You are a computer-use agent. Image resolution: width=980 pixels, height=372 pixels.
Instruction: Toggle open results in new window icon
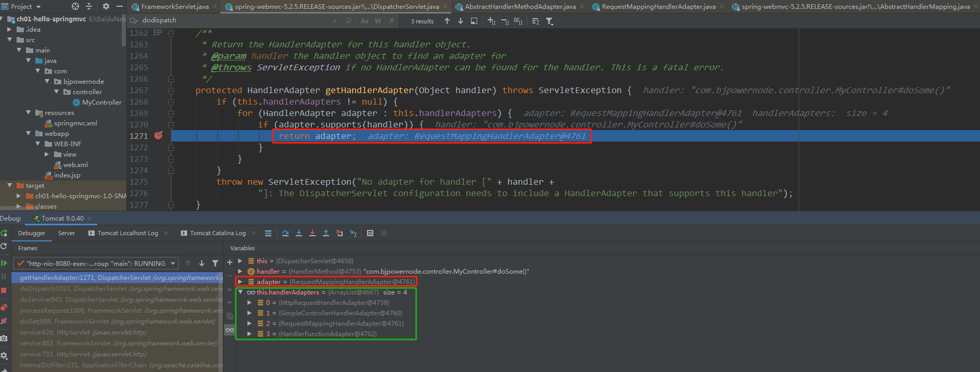click(x=474, y=21)
